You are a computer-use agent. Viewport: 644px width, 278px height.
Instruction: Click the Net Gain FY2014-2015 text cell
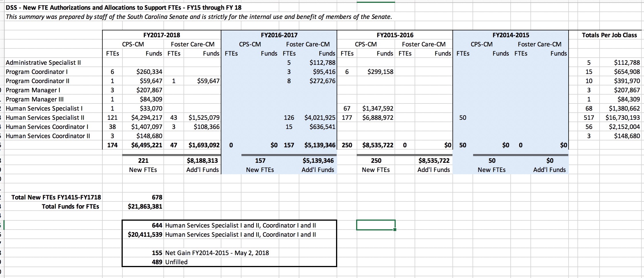[x=217, y=253]
